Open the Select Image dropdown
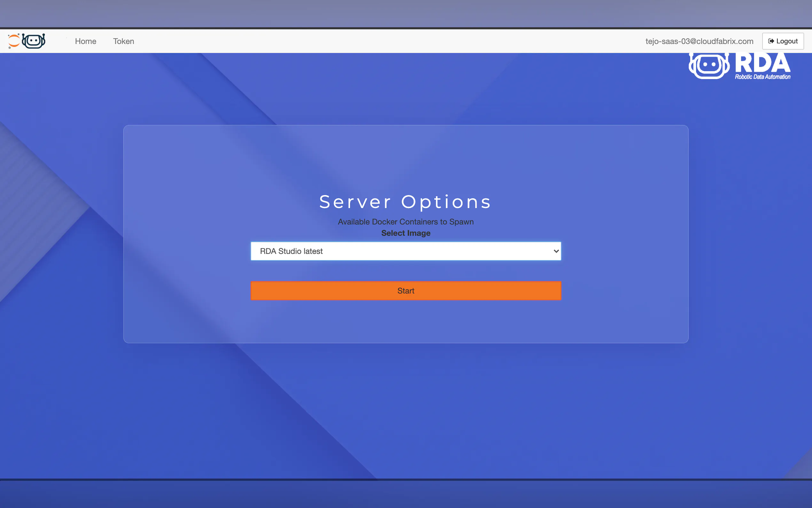 tap(405, 251)
